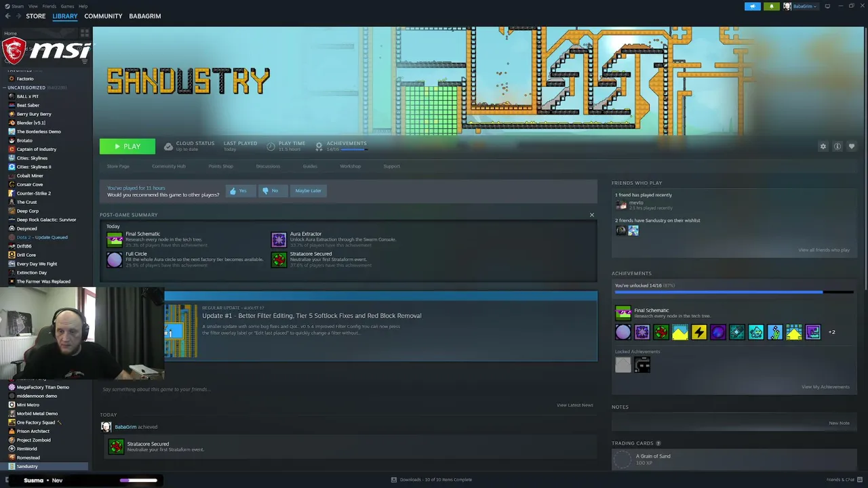Screen dimensions: 868x488
Task: Click View all friends who play
Action: tap(824, 250)
